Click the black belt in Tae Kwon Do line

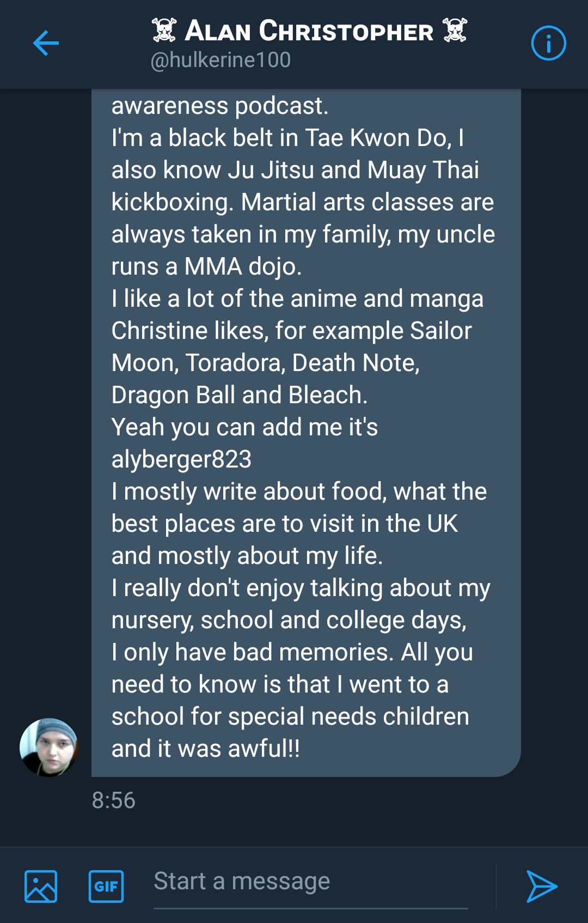[287, 138]
